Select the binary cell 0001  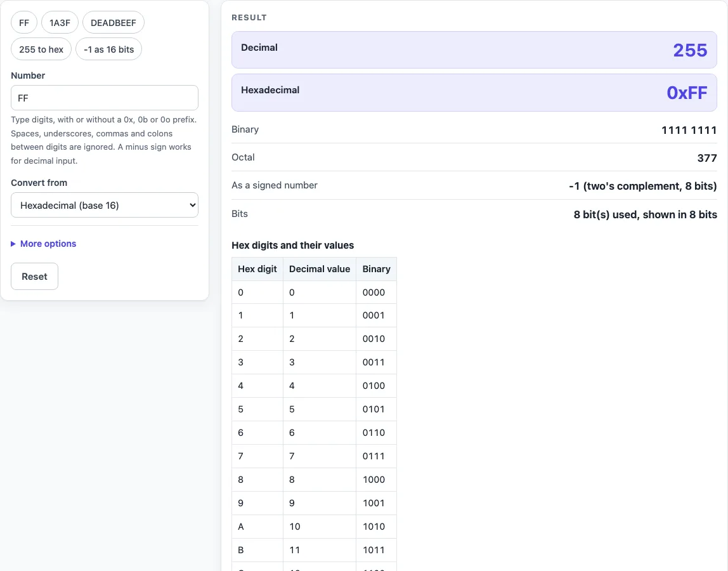pyautogui.click(x=376, y=315)
